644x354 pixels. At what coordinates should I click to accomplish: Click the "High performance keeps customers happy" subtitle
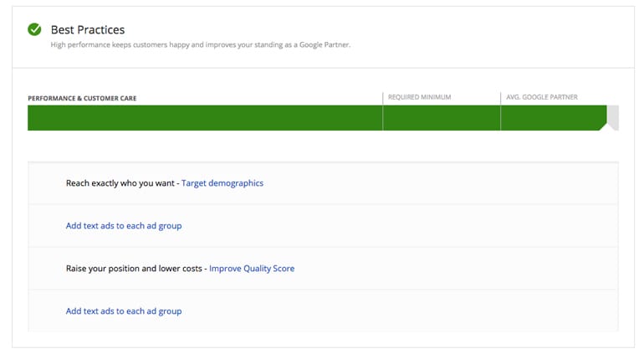tap(200, 45)
